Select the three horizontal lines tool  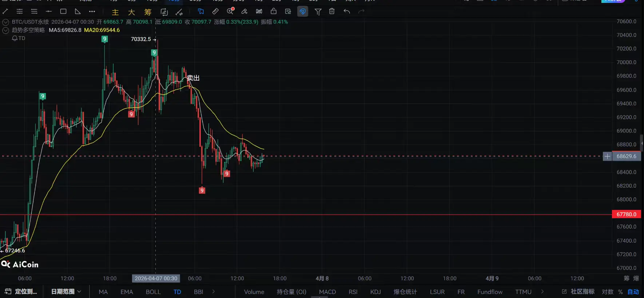[34, 12]
